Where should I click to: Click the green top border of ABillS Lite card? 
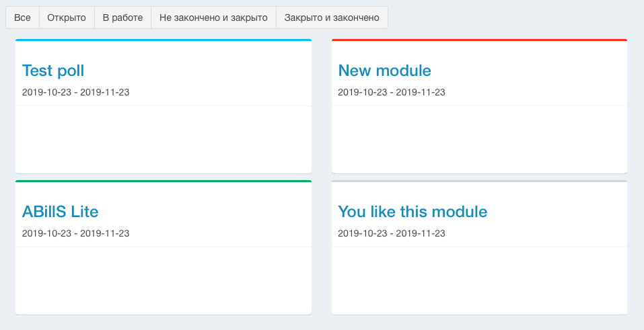pos(163,181)
